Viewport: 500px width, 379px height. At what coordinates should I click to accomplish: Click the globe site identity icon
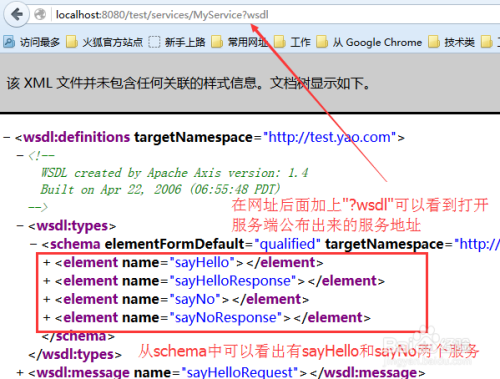pyautogui.click(x=40, y=14)
